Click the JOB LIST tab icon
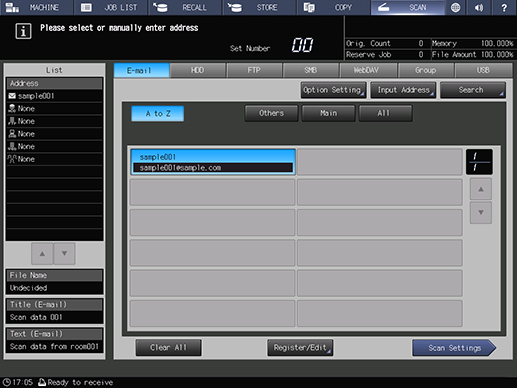This screenshot has height=388, width=517. tap(86, 7)
